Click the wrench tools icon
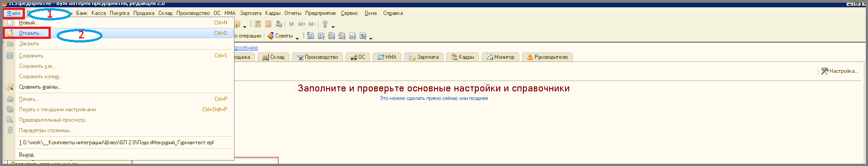 325,24
